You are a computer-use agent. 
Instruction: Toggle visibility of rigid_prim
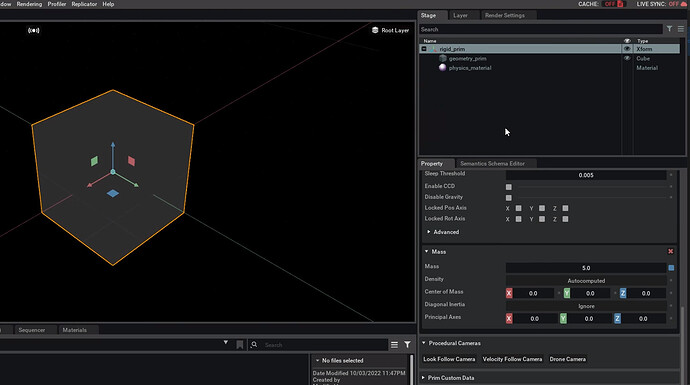627,49
